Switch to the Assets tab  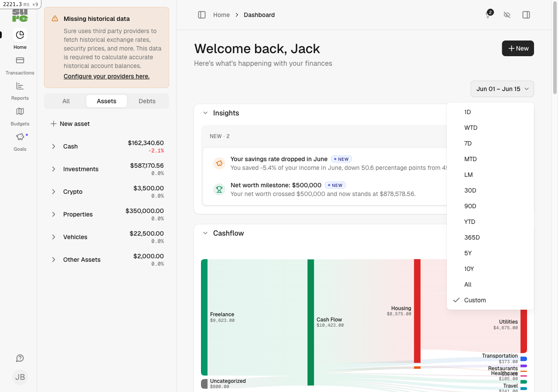click(106, 101)
